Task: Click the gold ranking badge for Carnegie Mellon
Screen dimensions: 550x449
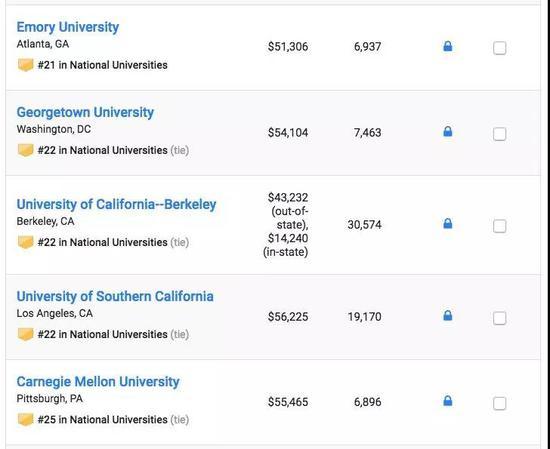Action: [x=26, y=420]
